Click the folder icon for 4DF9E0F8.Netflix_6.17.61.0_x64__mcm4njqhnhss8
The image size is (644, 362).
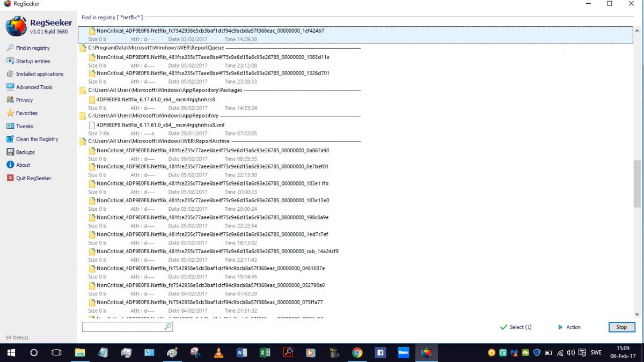coord(92,100)
